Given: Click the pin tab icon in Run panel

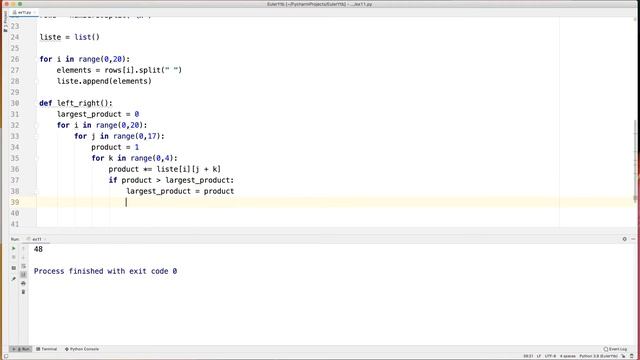Looking at the screenshot, I should tap(13, 279).
